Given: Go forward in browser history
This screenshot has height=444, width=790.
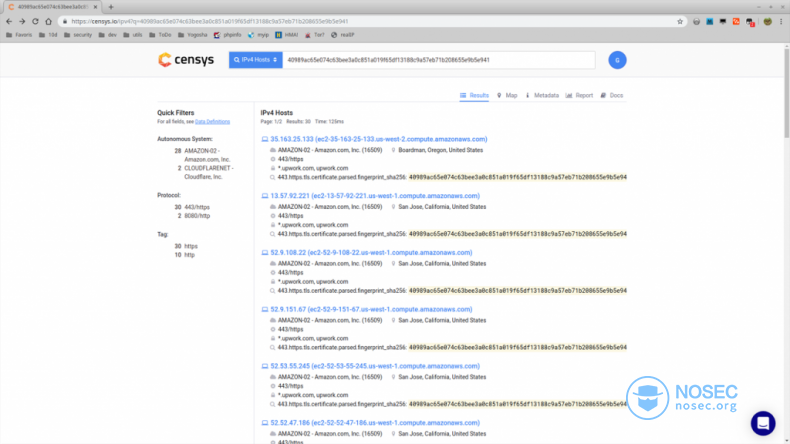Looking at the screenshot, I should 22,22.
